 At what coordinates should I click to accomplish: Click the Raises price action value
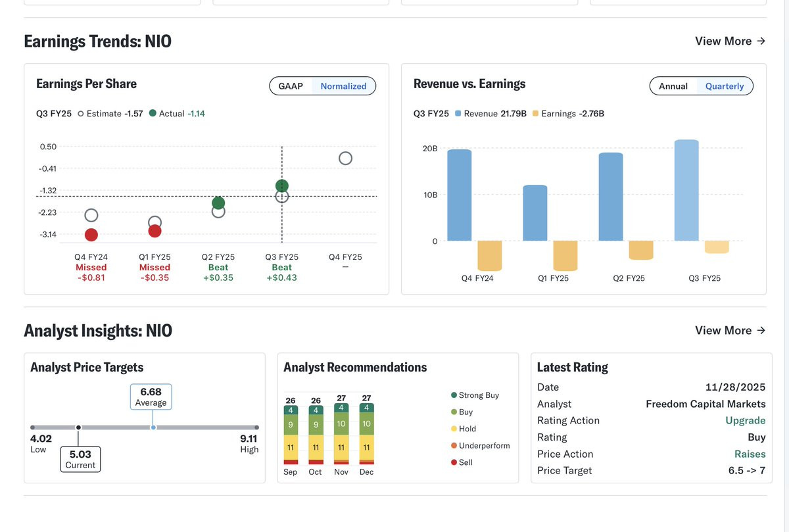pyautogui.click(x=750, y=454)
